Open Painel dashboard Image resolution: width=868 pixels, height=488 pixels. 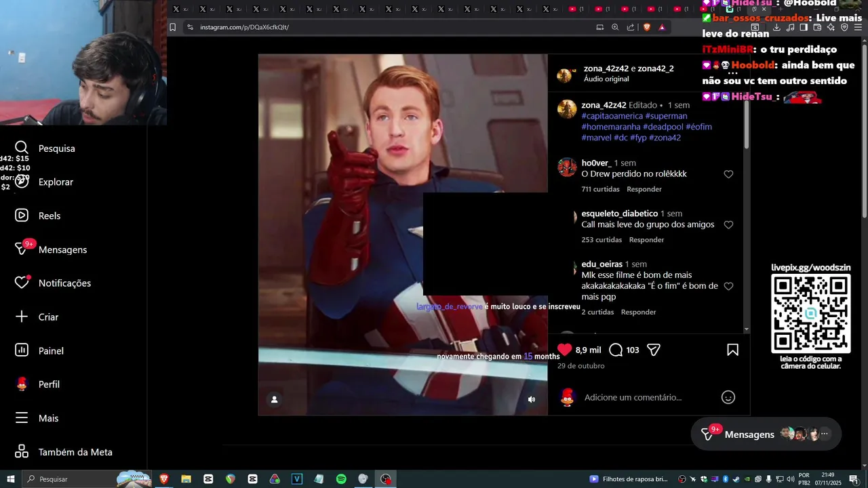39,350
